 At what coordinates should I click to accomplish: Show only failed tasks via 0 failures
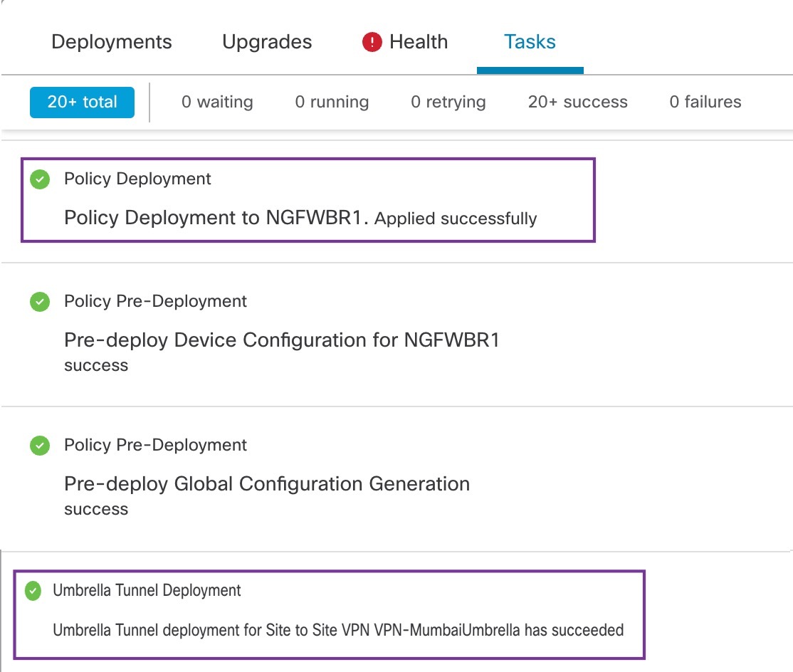pyautogui.click(x=704, y=102)
